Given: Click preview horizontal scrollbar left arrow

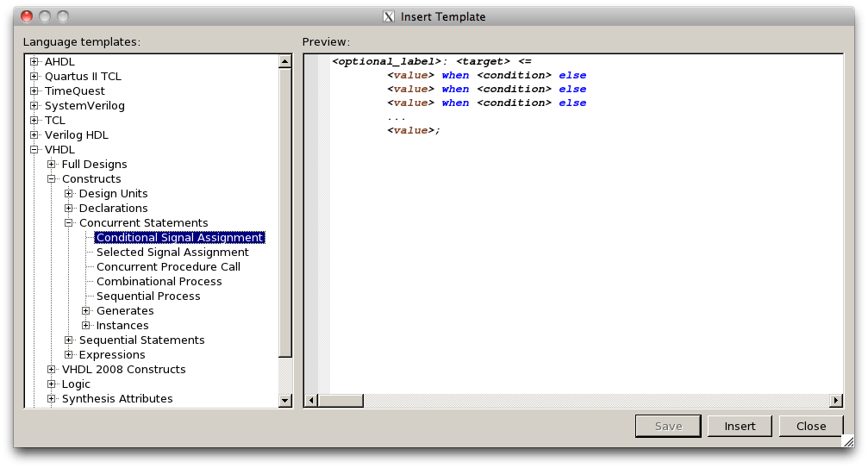Looking at the screenshot, I should click(311, 400).
